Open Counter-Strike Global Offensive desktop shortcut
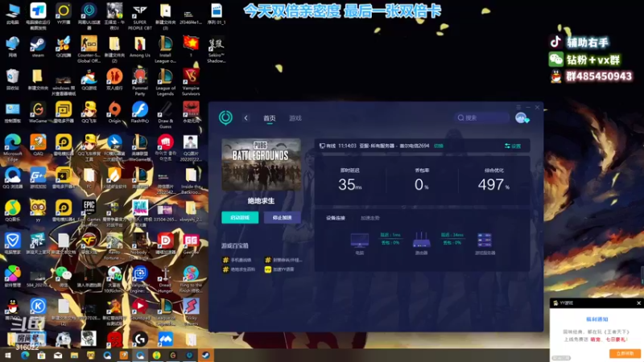Image resolution: width=644 pixels, height=362 pixels. tap(89, 49)
